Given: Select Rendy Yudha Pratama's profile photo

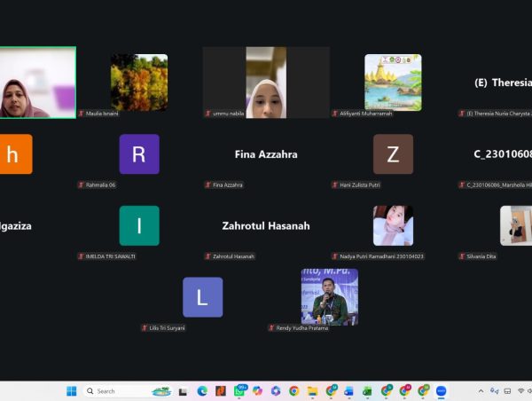Looking at the screenshot, I should [x=330, y=297].
